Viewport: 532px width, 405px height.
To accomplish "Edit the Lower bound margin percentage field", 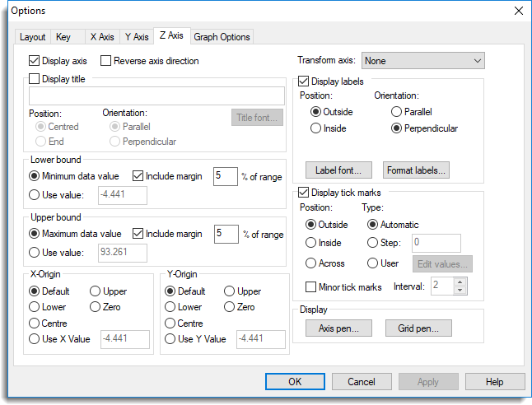I will pos(225,176).
